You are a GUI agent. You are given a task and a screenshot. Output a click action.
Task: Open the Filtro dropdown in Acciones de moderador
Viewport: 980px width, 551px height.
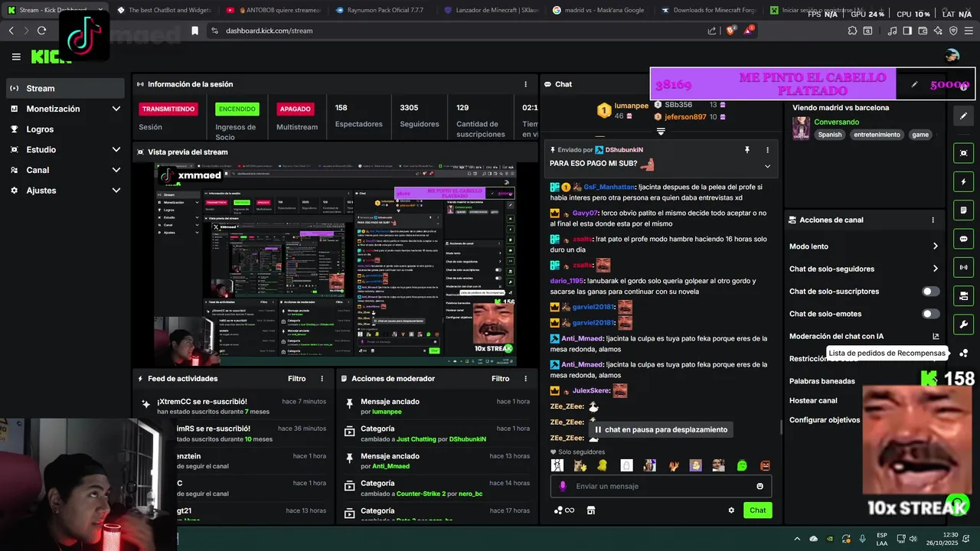coord(501,379)
